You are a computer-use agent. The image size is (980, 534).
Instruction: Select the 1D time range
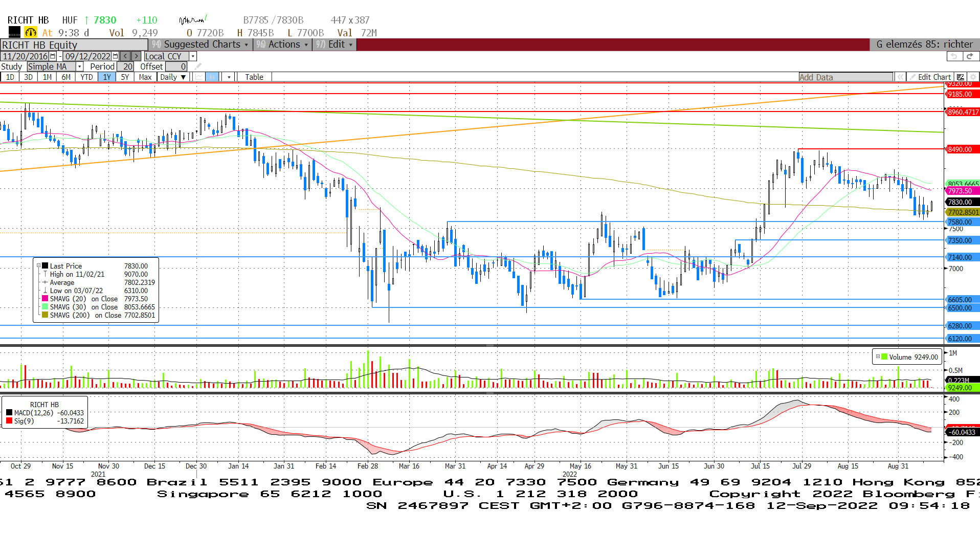pos(10,77)
